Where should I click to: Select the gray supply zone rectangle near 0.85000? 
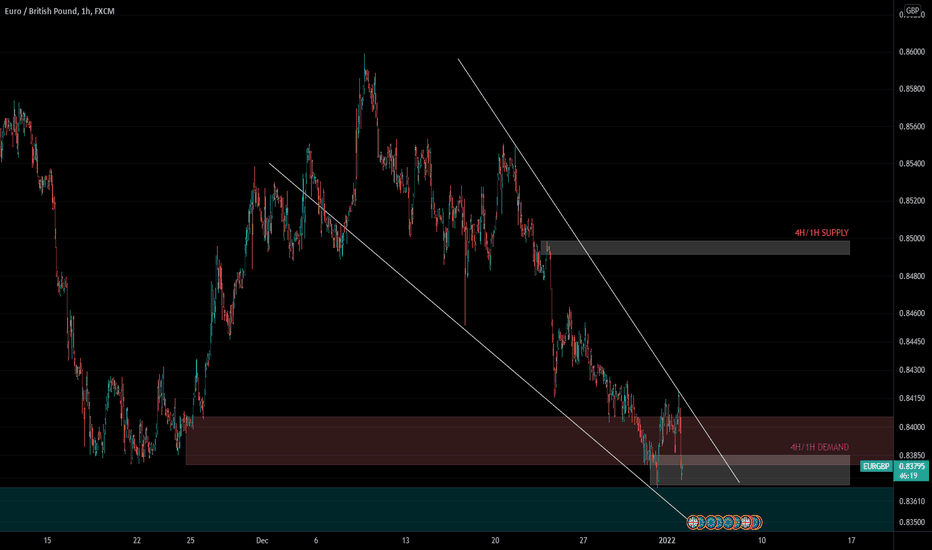[695, 247]
